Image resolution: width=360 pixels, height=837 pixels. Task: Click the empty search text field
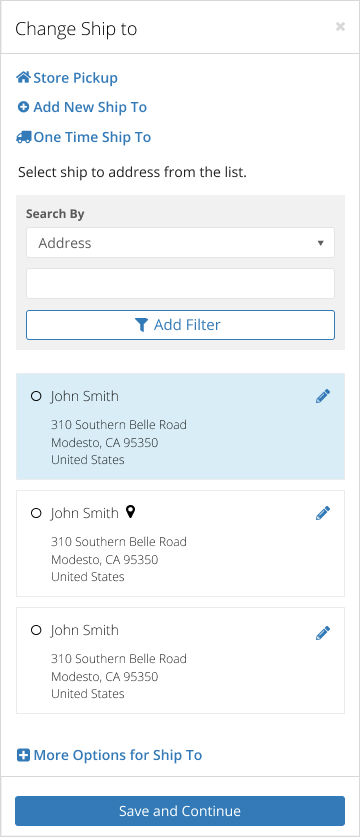point(181,283)
